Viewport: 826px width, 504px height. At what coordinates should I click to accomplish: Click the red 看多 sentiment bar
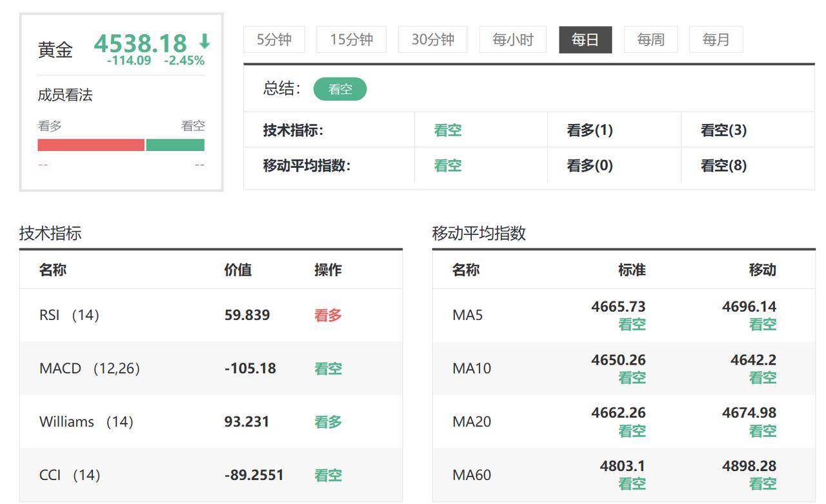(x=91, y=145)
